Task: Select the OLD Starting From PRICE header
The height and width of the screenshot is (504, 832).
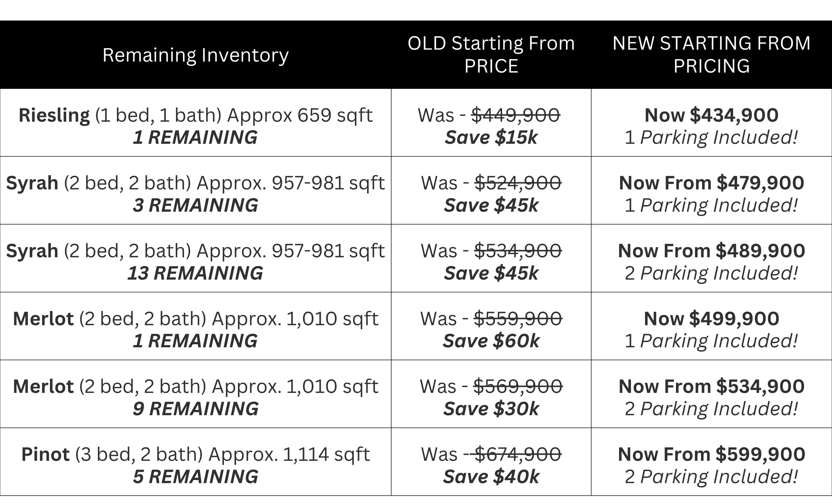Action: [x=491, y=54]
